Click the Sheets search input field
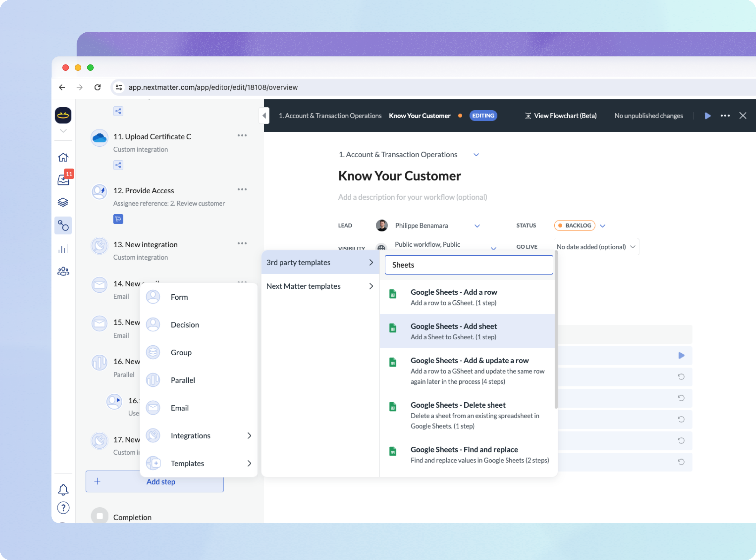The width and height of the screenshot is (756, 560). click(469, 265)
